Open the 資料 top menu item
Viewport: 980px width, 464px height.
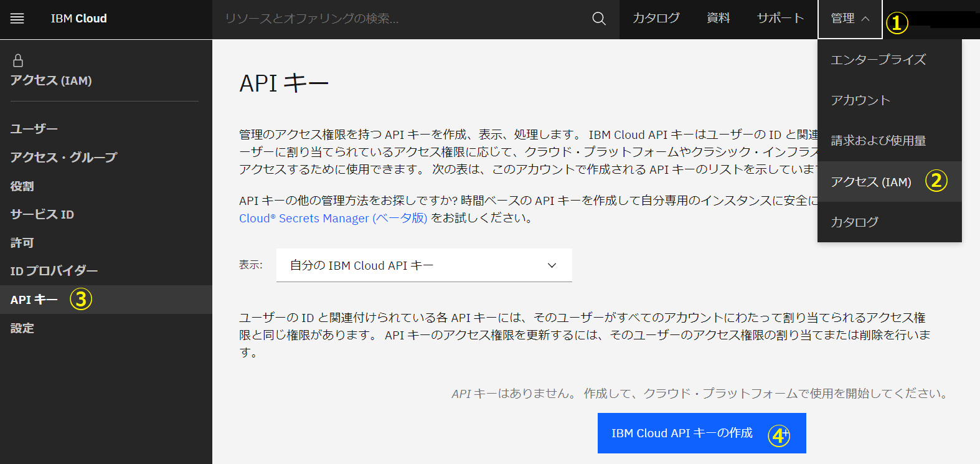(719, 19)
